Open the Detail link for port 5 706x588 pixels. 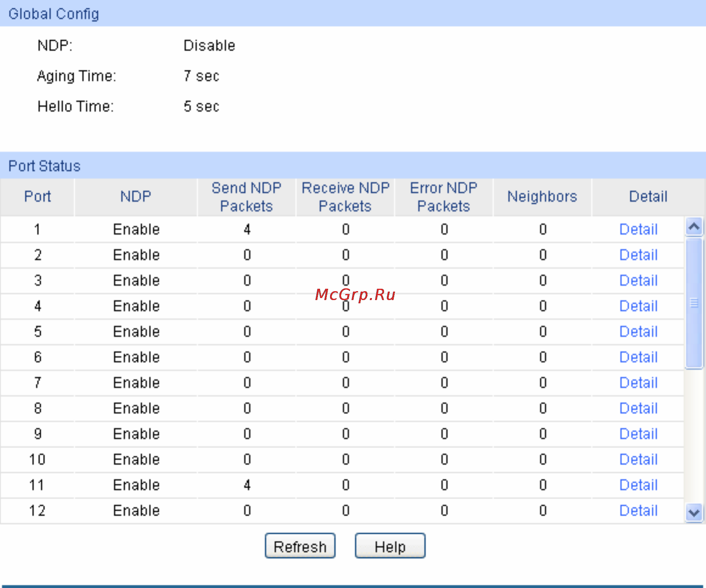[x=638, y=332]
